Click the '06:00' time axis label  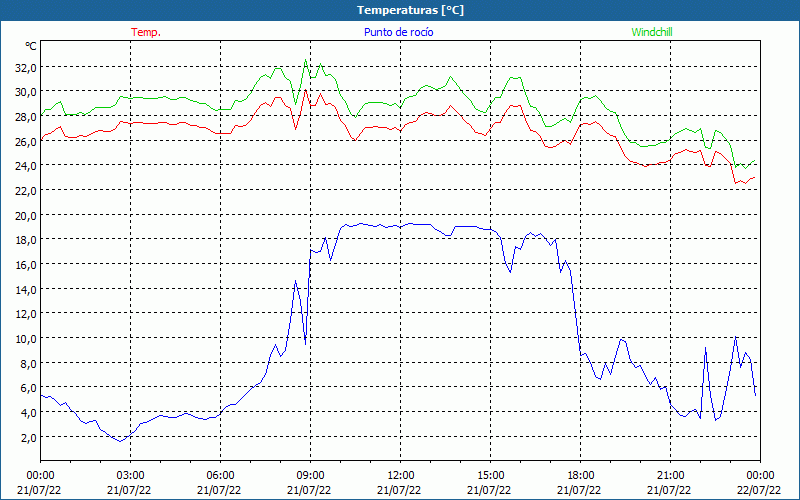220,476
